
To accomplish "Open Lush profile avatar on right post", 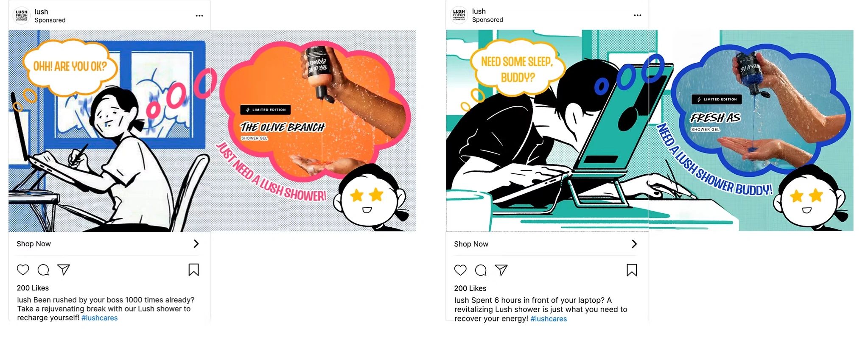I will (459, 15).
